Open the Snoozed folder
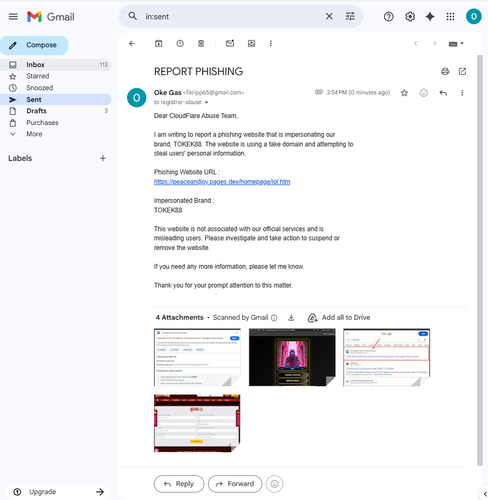488x500 pixels. (55, 88)
